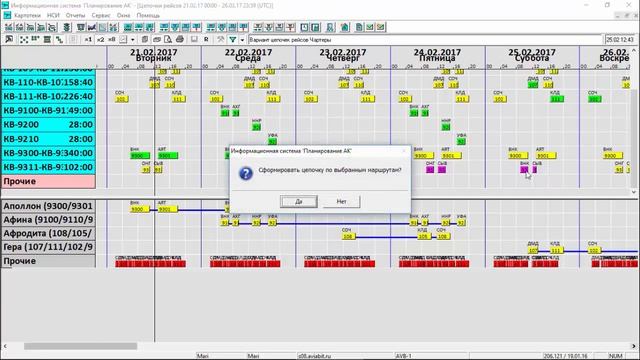
Task: Click the pink Прочие row in upper list
Action: (x=48, y=182)
